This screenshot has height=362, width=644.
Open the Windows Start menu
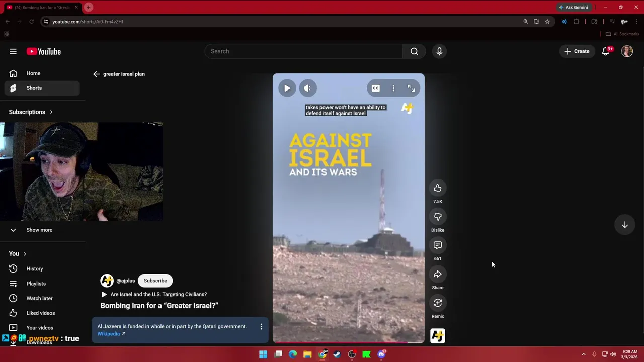pos(263,354)
